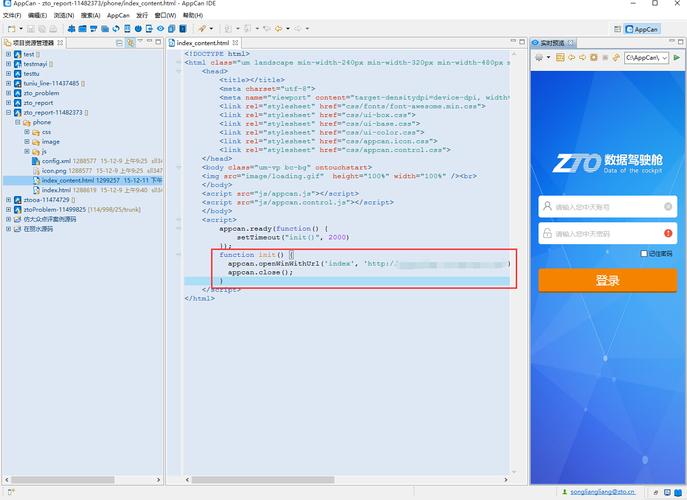Collapse the phone folder
Viewport: 687px width, 500px height.
pos(18,122)
